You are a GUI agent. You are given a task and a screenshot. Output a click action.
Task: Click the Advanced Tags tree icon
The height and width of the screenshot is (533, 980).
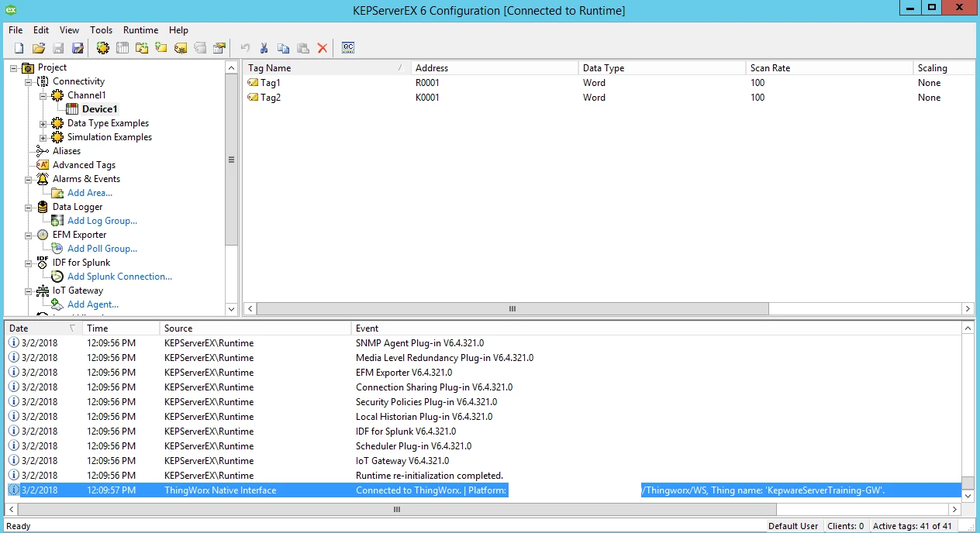point(43,165)
